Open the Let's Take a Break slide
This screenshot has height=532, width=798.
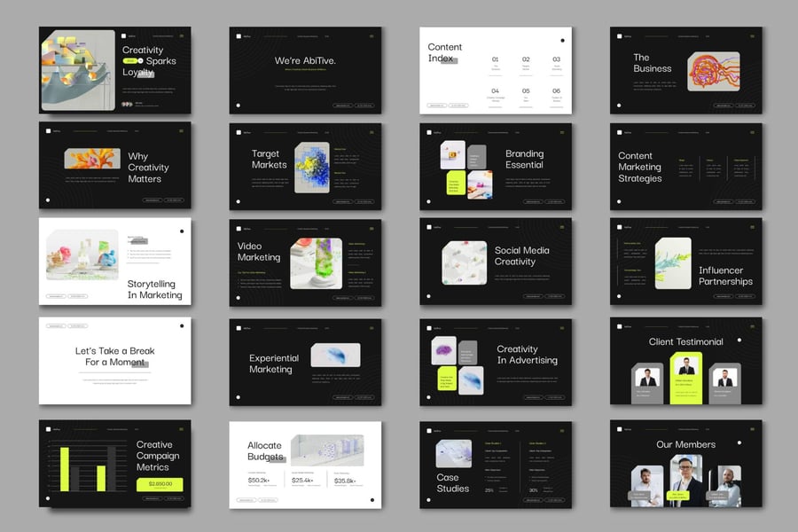coord(114,361)
